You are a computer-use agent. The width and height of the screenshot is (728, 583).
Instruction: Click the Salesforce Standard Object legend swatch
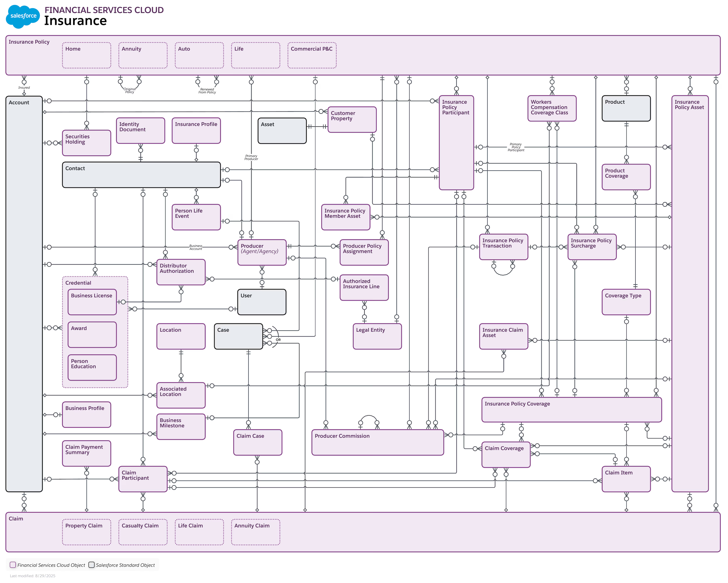pos(91,565)
